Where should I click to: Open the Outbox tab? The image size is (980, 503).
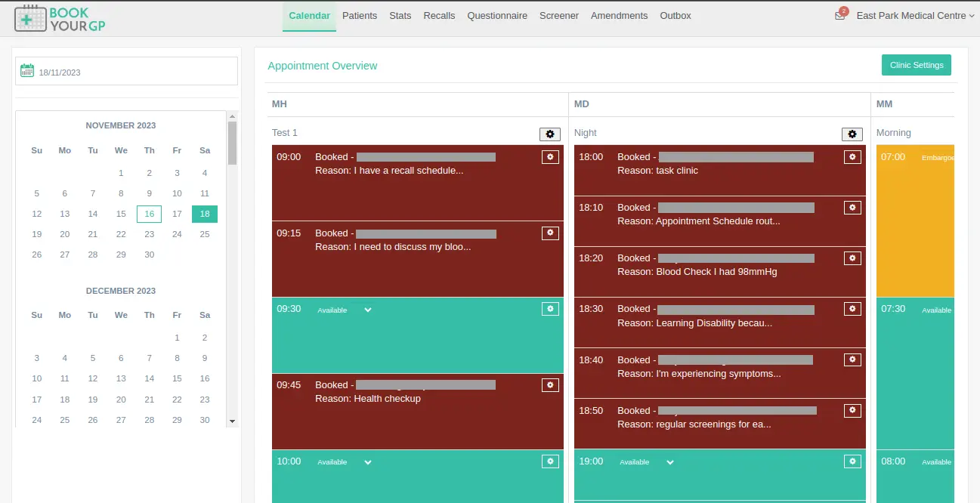click(x=675, y=16)
